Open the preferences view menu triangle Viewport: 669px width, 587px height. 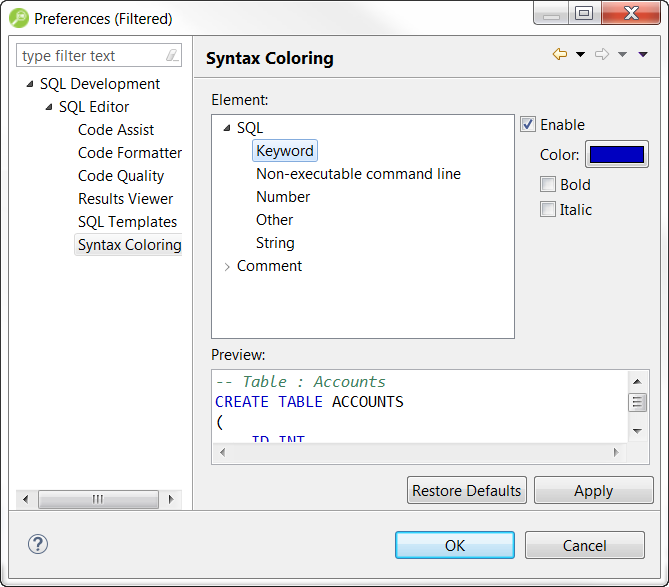[643, 55]
